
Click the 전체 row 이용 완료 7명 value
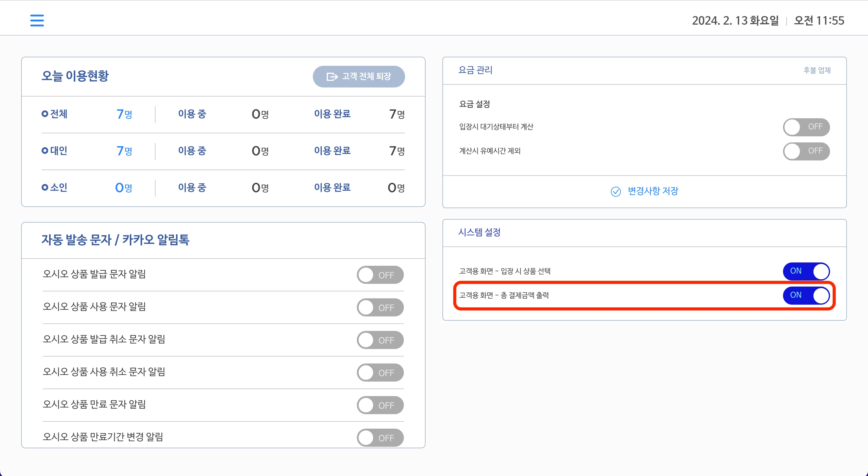tap(397, 114)
